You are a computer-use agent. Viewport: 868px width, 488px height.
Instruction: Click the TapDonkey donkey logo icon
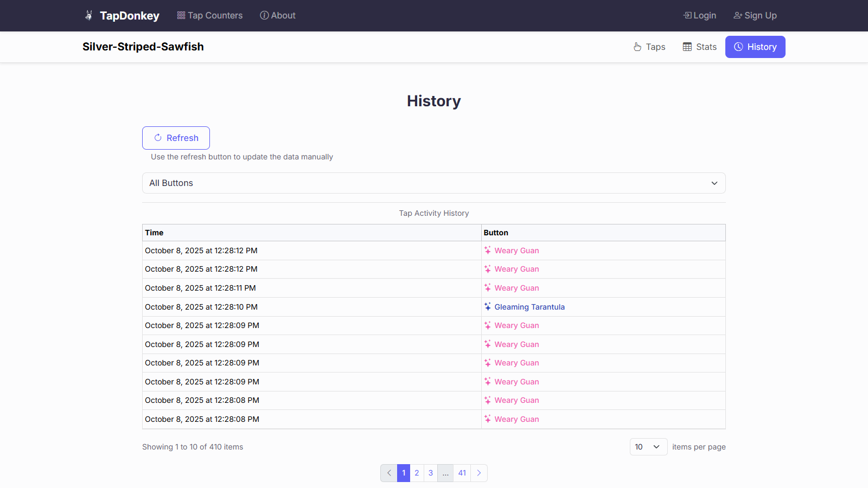tap(88, 16)
